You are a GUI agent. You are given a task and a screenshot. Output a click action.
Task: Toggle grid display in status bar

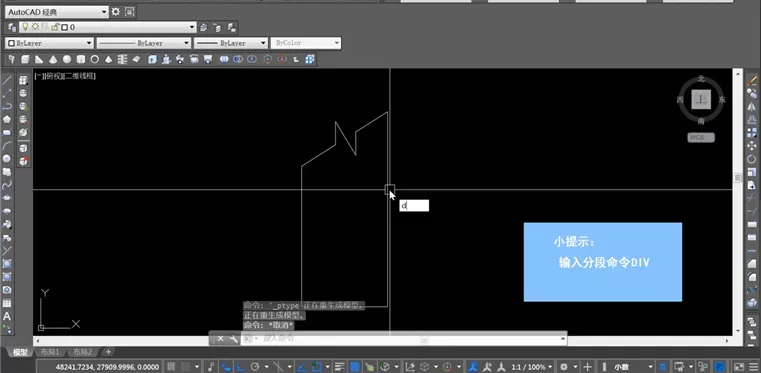click(x=171, y=367)
